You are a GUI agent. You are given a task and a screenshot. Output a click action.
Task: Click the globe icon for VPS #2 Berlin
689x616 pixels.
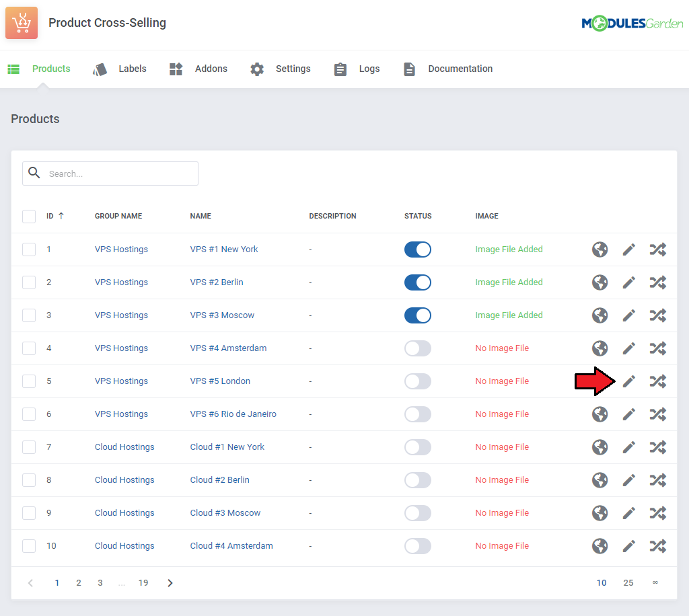tap(600, 282)
